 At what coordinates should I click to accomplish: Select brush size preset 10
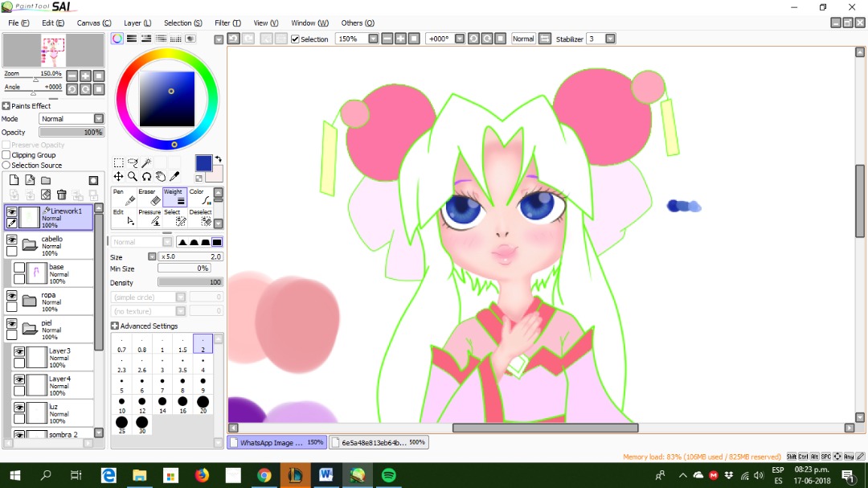point(122,405)
